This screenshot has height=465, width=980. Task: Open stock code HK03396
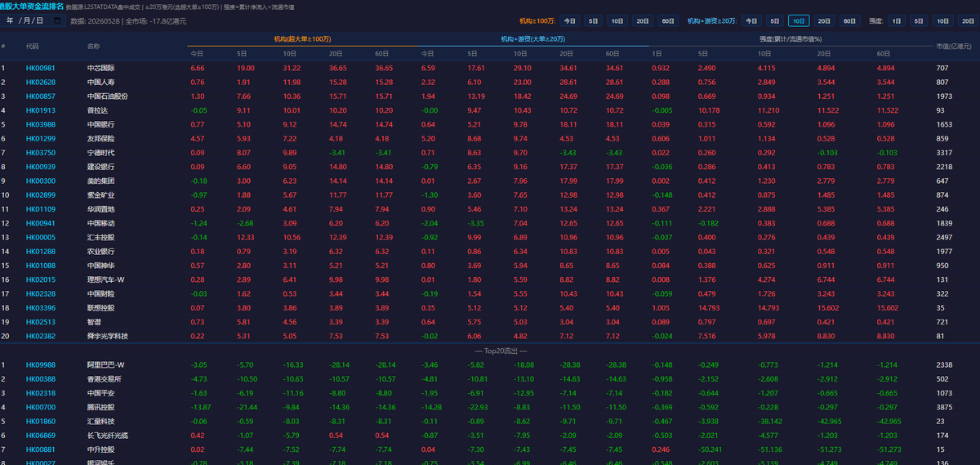(x=41, y=308)
